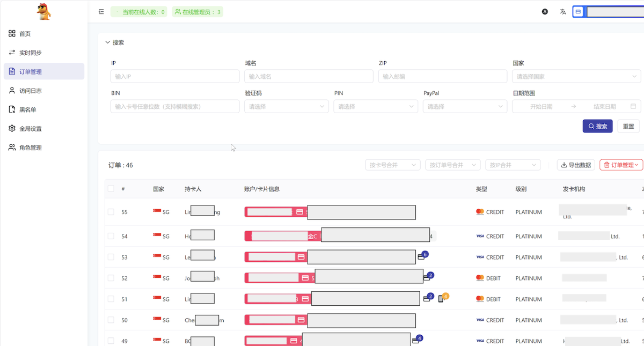Viewport: 644px width, 346px height.
Task: Click the phone icon with badge 4 in row 51
Action: pyautogui.click(x=441, y=299)
